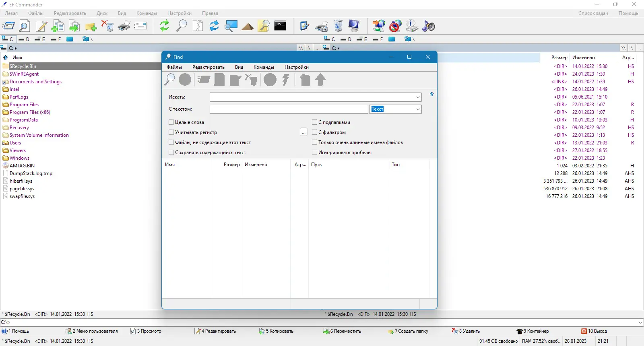This screenshot has height=346, width=644.
Task: Click the С текстом input field
Action: point(289,109)
